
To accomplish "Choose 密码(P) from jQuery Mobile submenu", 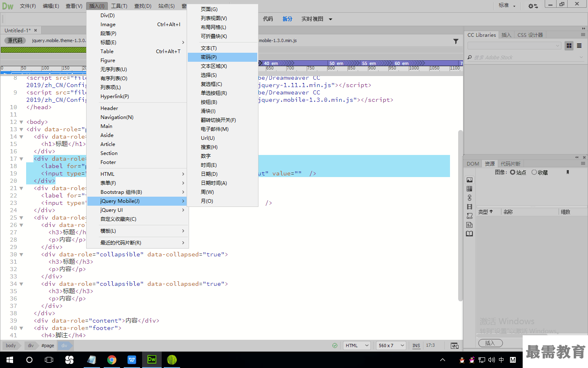I will point(223,57).
